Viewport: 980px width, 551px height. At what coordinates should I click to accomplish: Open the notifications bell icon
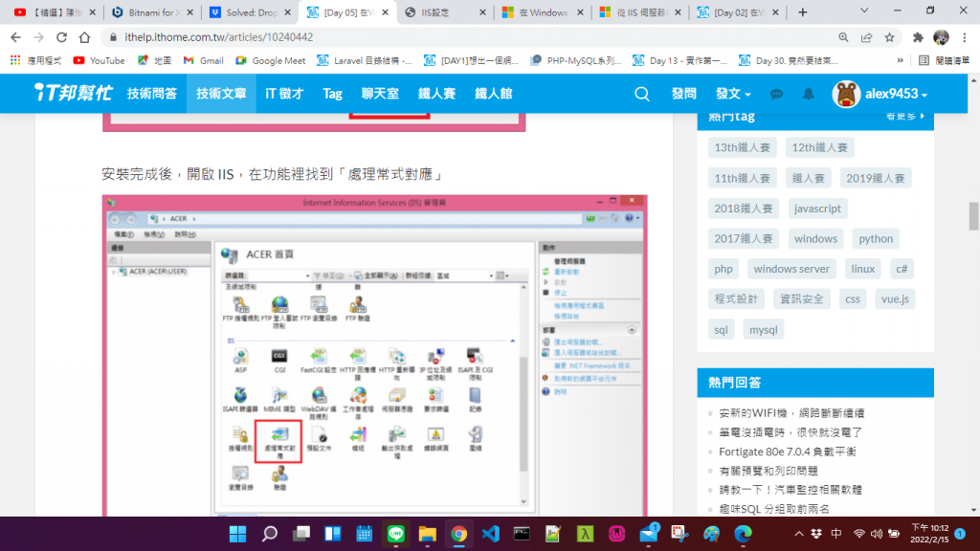point(808,94)
